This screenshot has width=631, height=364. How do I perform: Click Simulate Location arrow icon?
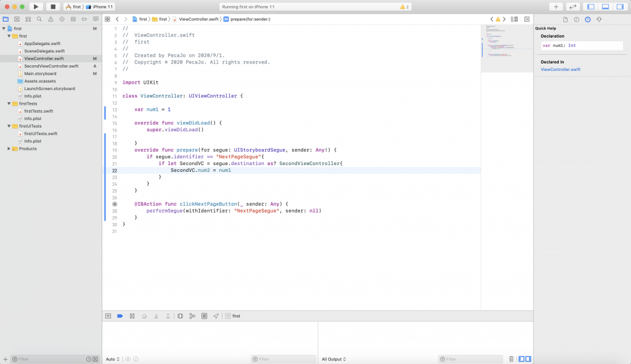point(216,316)
